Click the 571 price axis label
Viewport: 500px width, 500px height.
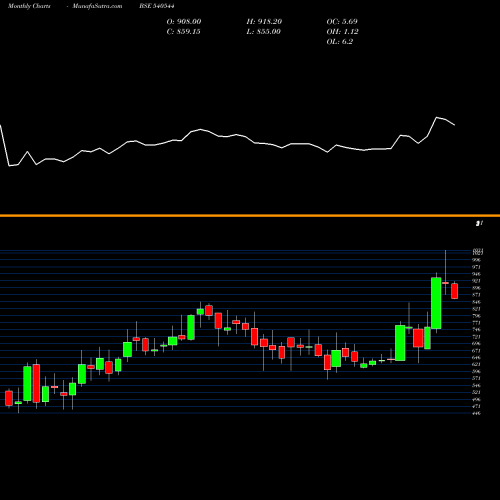pyautogui.click(x=477, y=378)
